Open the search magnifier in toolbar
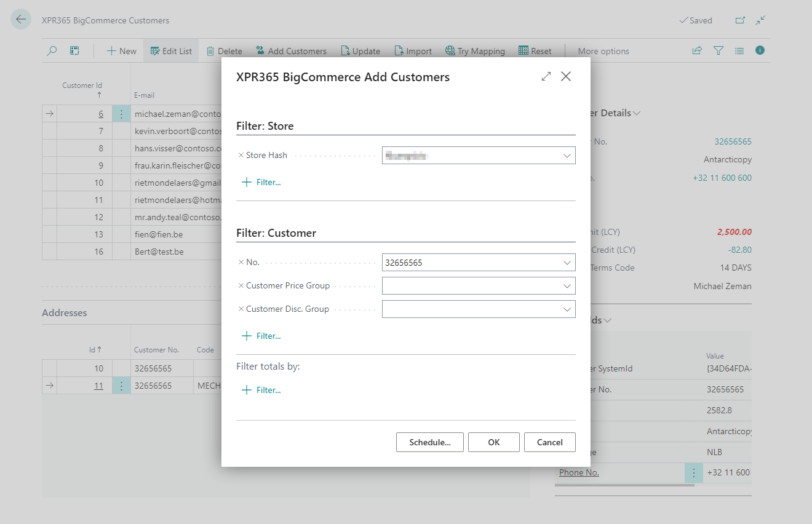 52,51
